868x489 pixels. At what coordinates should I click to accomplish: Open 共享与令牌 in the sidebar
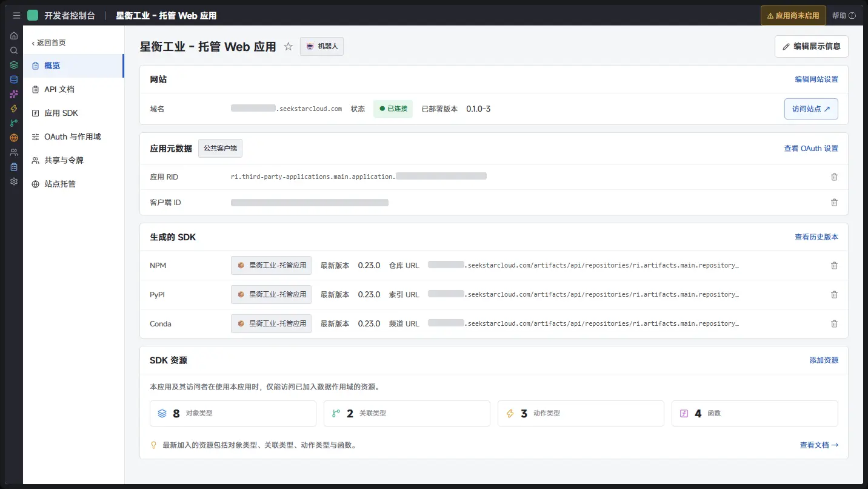click(73, 160)
